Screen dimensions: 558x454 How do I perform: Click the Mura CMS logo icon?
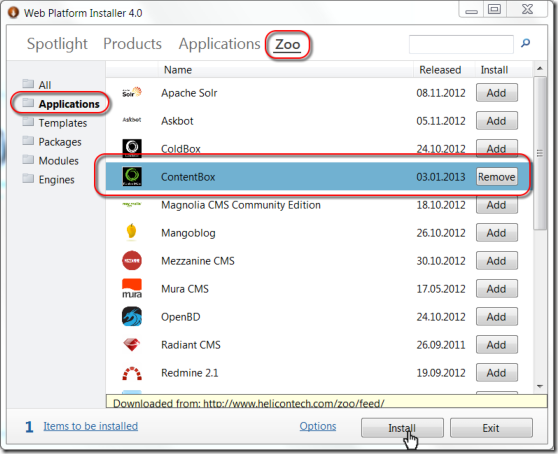[132, 289]
